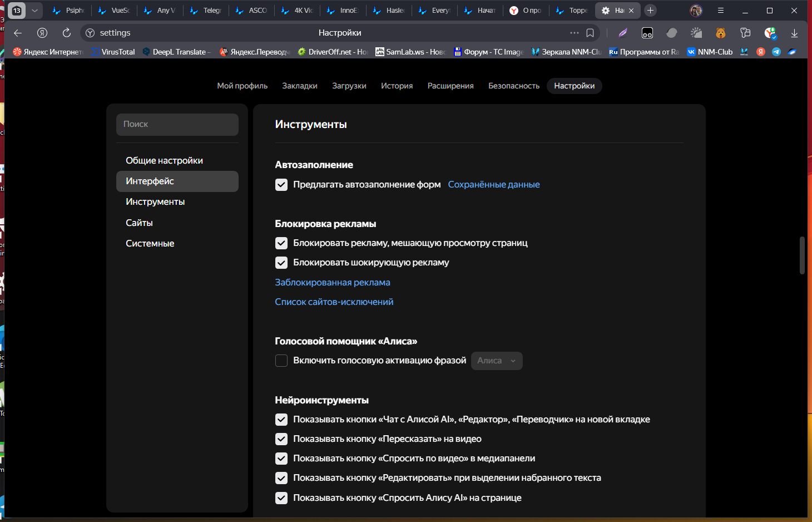Reload the page with the refresh icon
The width and height of the screenshot is (812, 522).
(x=67, y=33)
